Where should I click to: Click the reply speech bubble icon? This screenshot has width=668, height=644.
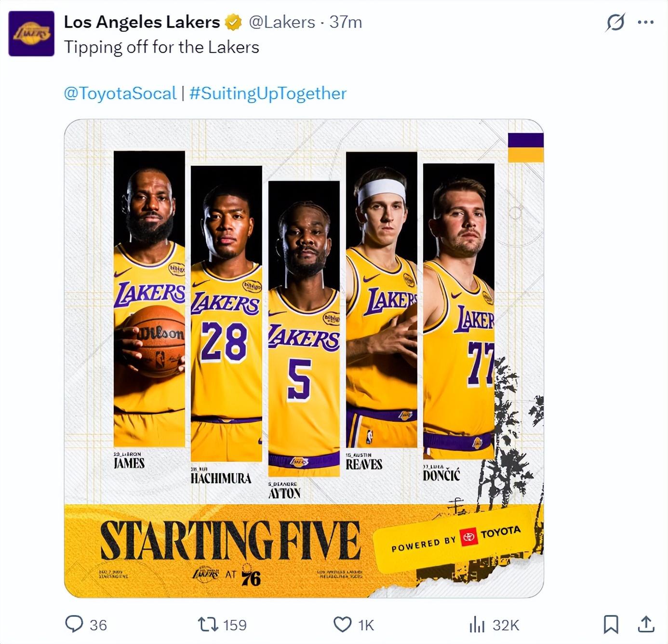pos(74,624)
